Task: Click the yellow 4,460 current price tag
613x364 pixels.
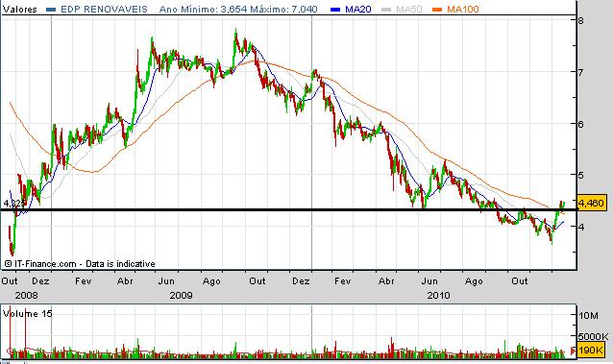Action: 592,203
